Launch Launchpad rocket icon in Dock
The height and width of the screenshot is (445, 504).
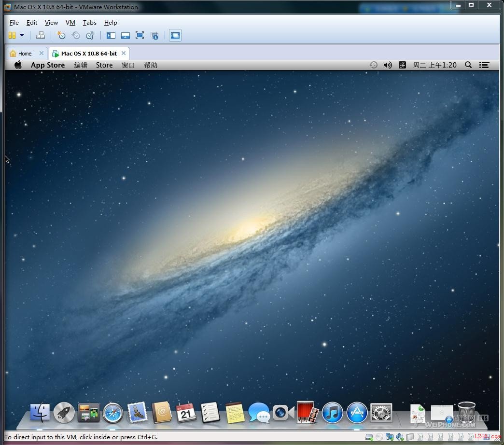[64, 413]
